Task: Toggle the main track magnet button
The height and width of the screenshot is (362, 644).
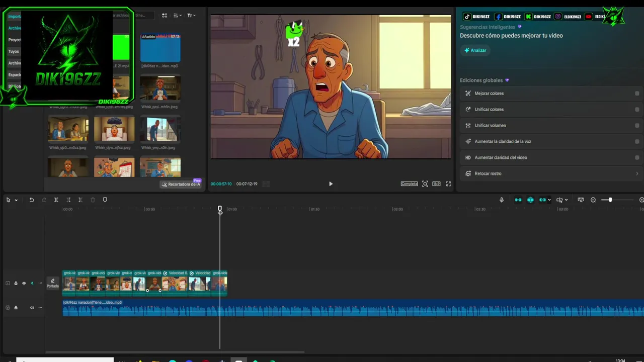Action: click(518, 200)
